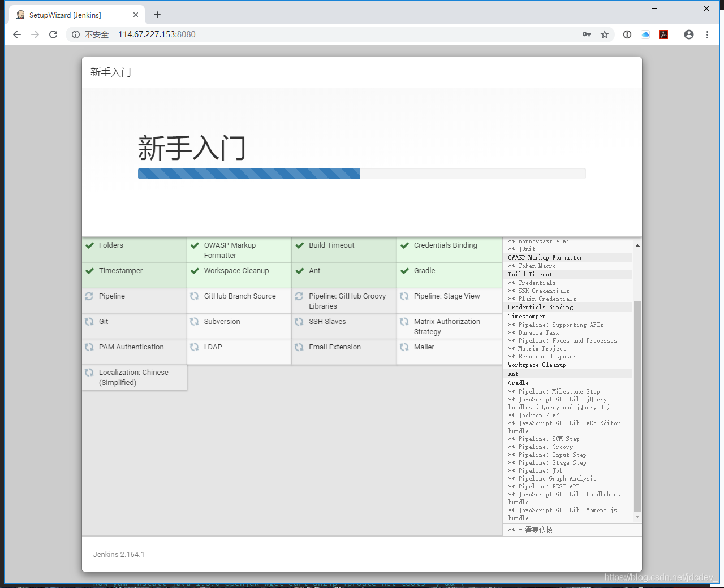Viewport: 724px width, 588px height.
Task: Click the pending icon next to Git
Action: point(89,322)
